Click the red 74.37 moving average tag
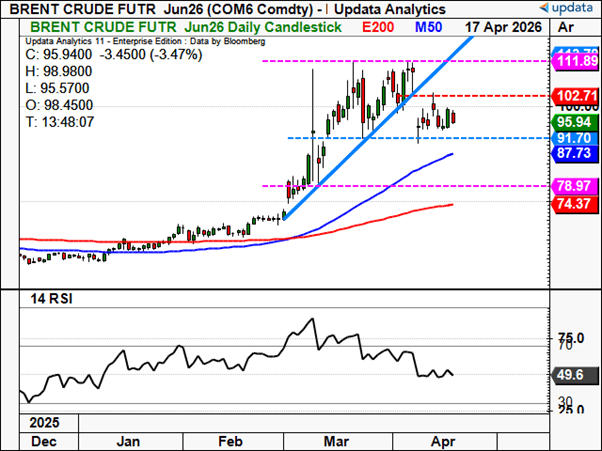602x451 pixels. click(x=574, y=203)
